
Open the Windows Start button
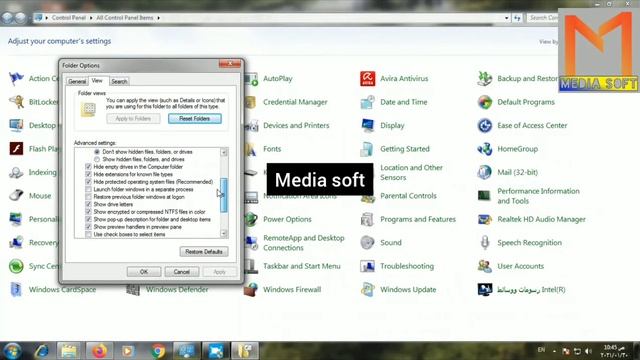pyautogui.click(x=12, y=351)
